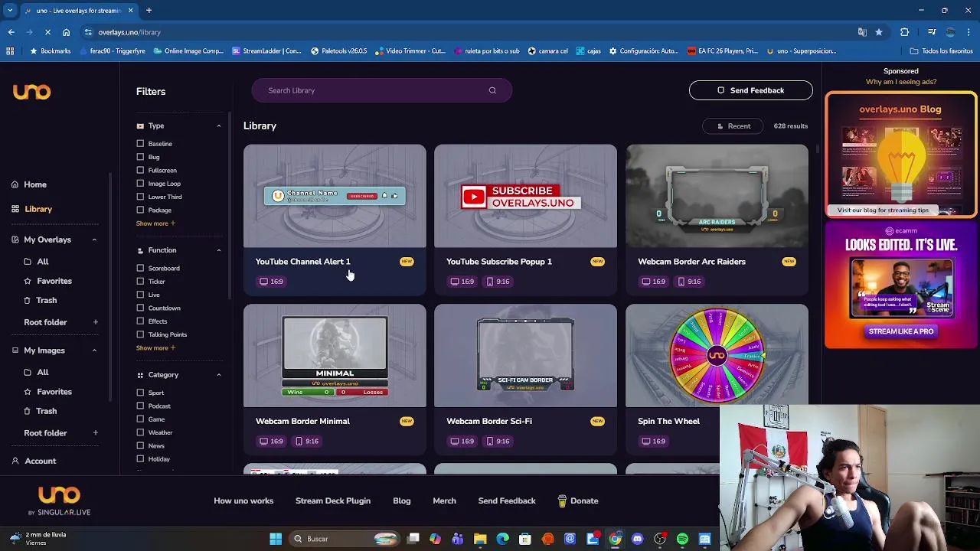Add a root folder under My Overlays
Screen dimensions: 980x551
(x=95, y=322)
